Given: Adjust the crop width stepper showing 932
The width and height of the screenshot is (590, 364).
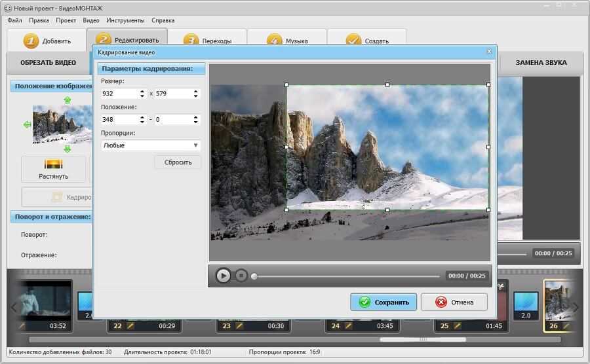Looking at the screenshot, I should 142,94.
